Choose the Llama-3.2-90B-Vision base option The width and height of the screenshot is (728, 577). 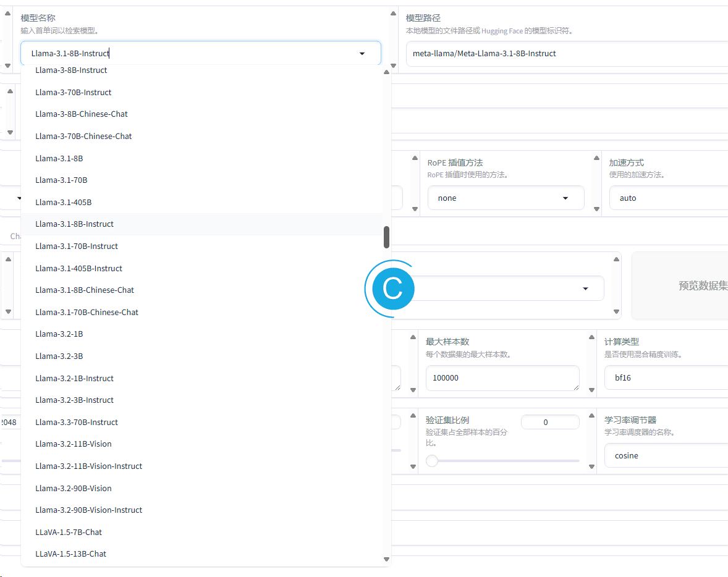click(201, 488)
